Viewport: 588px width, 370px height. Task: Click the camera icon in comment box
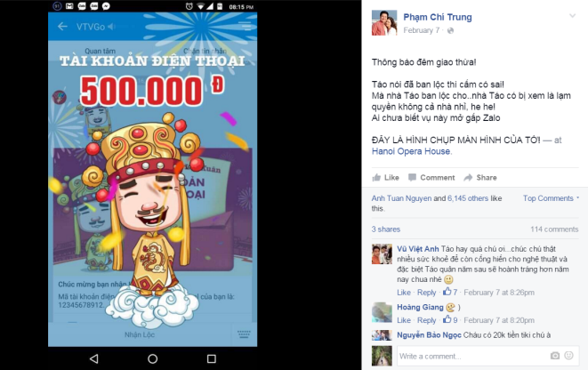pos(555,356)
